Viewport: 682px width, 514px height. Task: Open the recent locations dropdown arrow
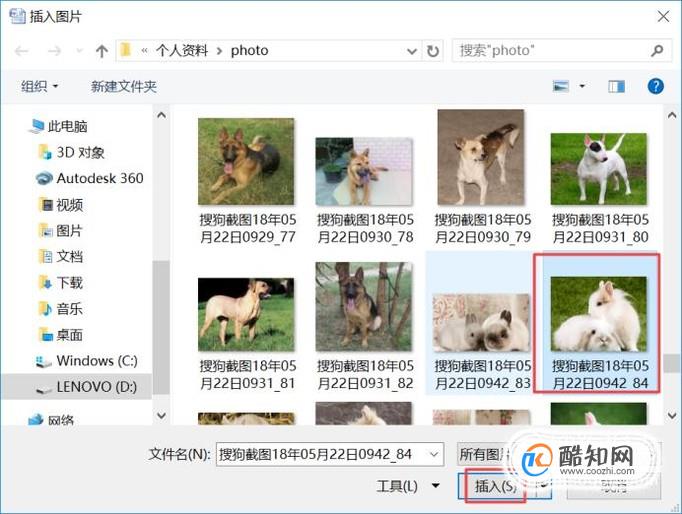(x=79, y=51)
